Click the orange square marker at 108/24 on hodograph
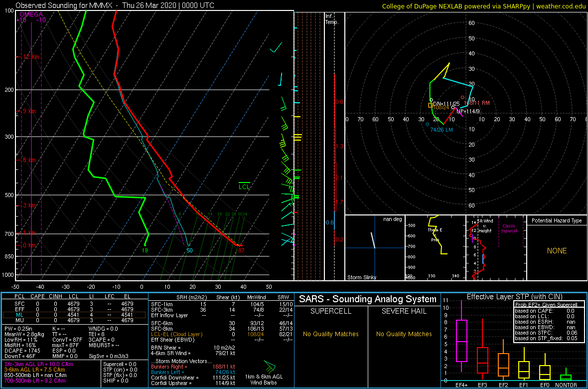The image size is (588, 389). pyautogui.click(x=430, y=106)
